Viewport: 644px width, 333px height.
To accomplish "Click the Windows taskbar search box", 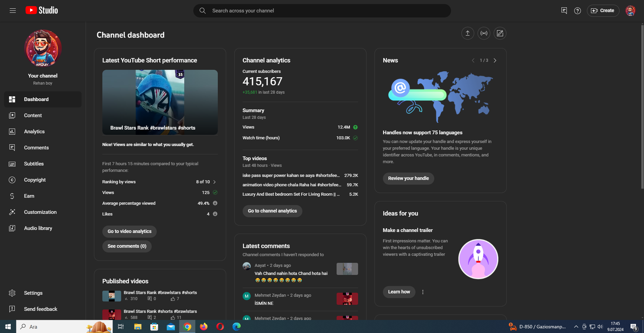I will coord(64,327).
